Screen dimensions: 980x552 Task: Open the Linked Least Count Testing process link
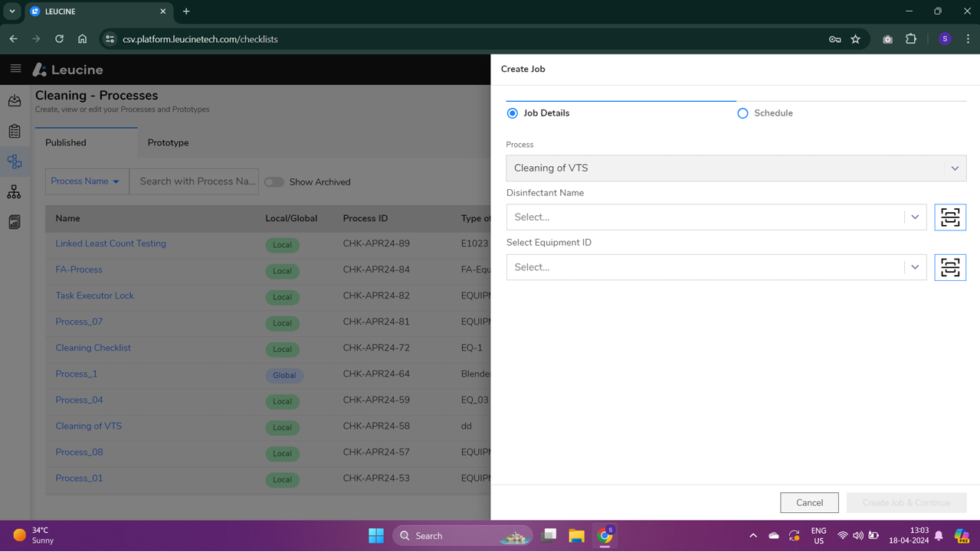pyautogui.click(x=110, y=243)
